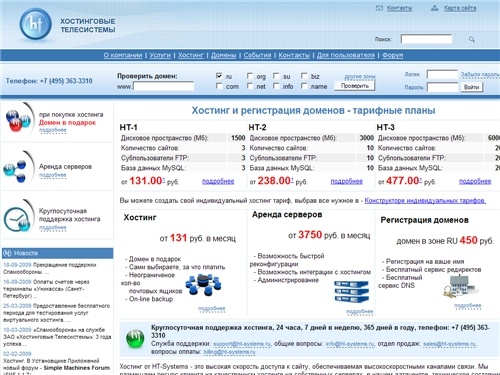Open подробнее under sidebar Аренда серверов
The image size is (500, 375).
coord(53,175)
